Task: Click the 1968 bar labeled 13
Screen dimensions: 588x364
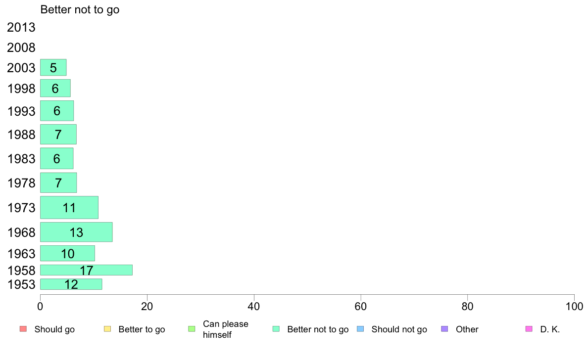Action: pyautogui.click(x=76, y=232)
